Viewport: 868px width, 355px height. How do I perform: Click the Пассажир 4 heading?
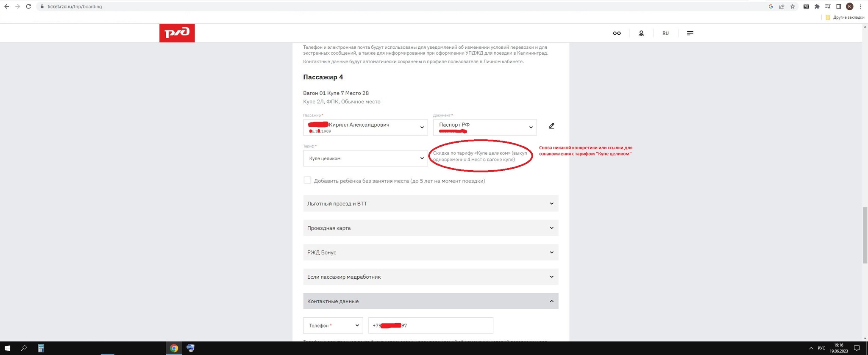(x=323, y=77)
